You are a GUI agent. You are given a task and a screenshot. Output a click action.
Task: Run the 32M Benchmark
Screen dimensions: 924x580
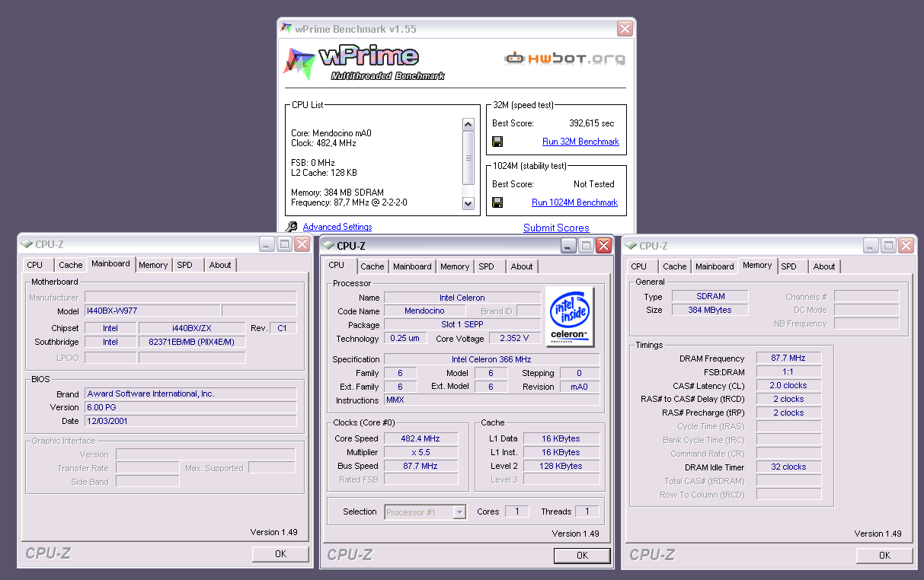[580, 142]
